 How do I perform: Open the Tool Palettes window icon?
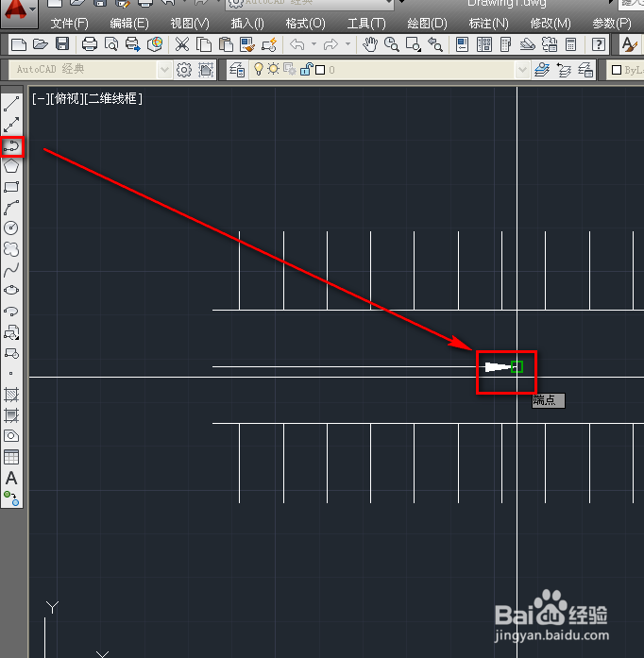tap(506, 44)
